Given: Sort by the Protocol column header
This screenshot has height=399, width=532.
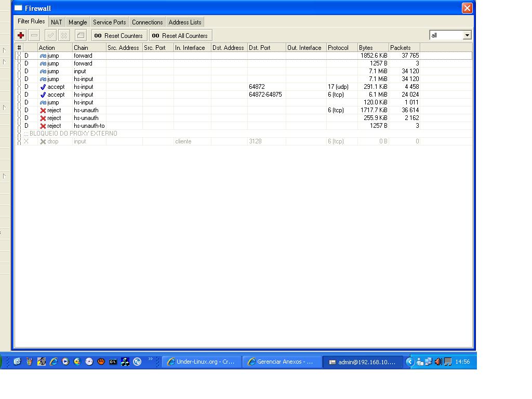Looking at the screenshot, I should point(342,47).
